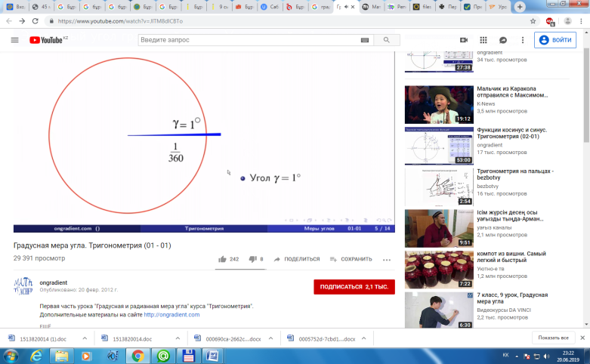
Task: Click СОХРАНИТЬ save button
Action: coord(351,259)
